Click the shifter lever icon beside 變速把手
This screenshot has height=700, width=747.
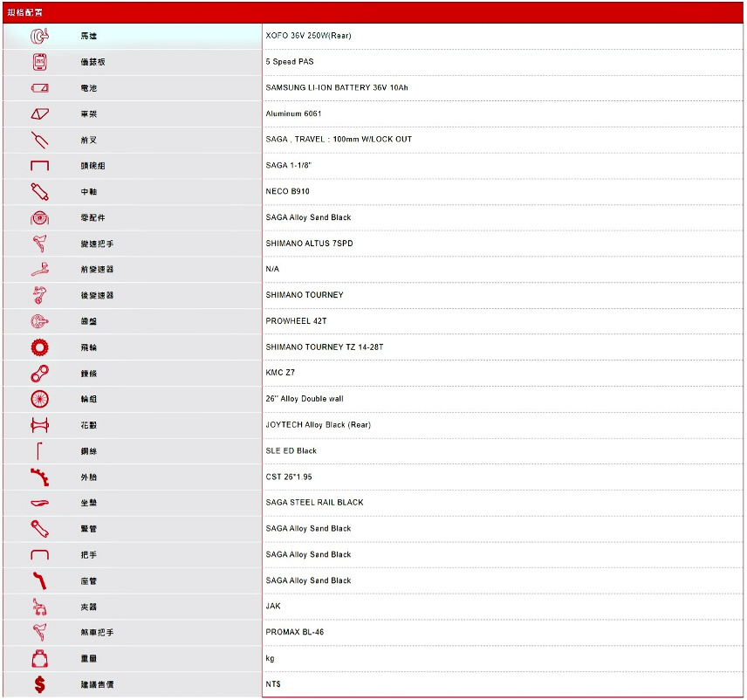[x=39, y=244]
